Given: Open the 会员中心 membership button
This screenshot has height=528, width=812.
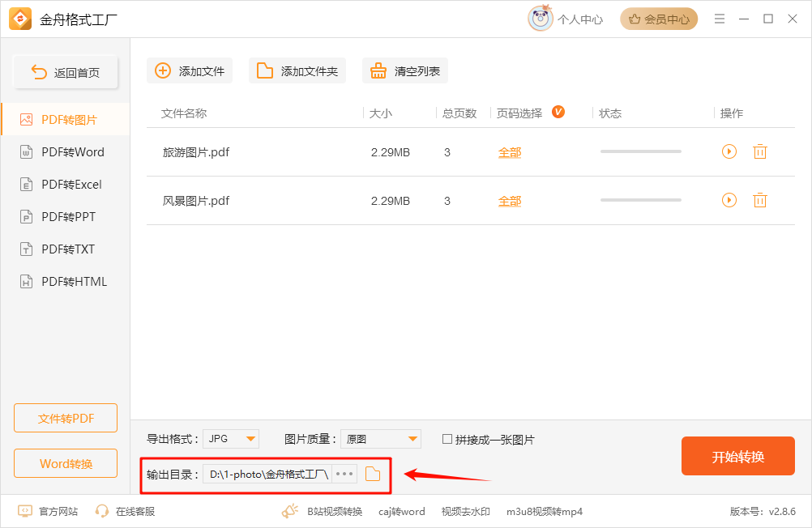Looking at the screenshot, I should click(659, 19).
